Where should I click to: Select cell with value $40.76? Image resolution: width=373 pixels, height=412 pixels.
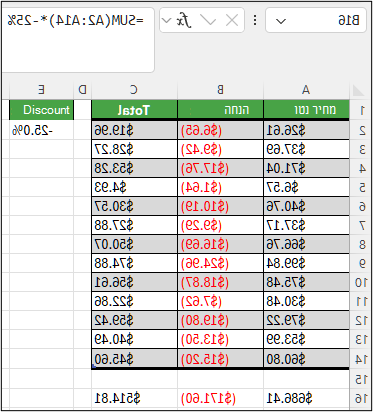click(306, 206)
